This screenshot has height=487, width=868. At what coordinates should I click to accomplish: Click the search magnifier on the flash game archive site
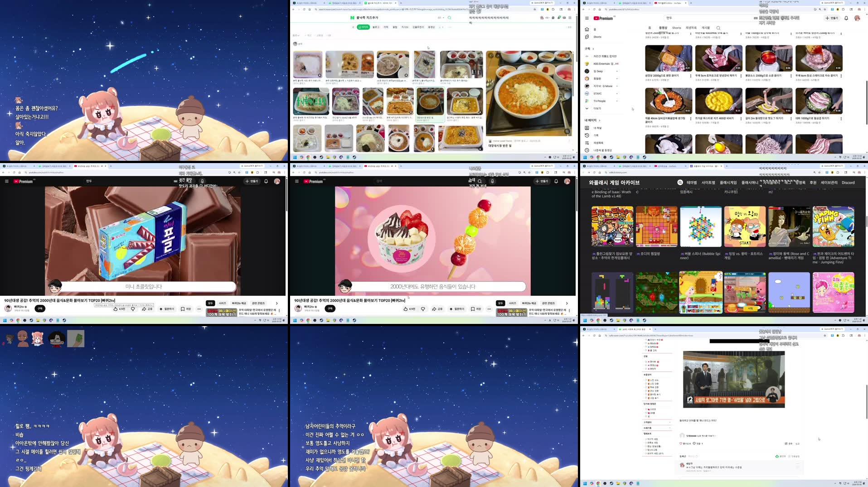tap(680, 182)
